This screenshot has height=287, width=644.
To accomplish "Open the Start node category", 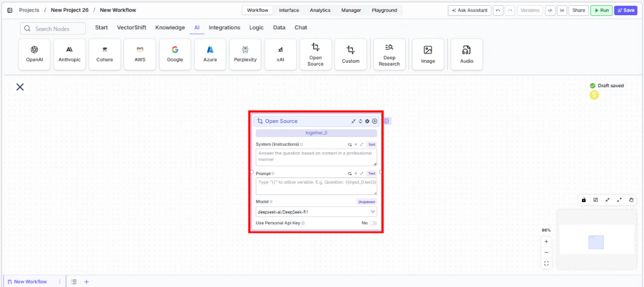I will pyautogui.click(x=101, y=28).
